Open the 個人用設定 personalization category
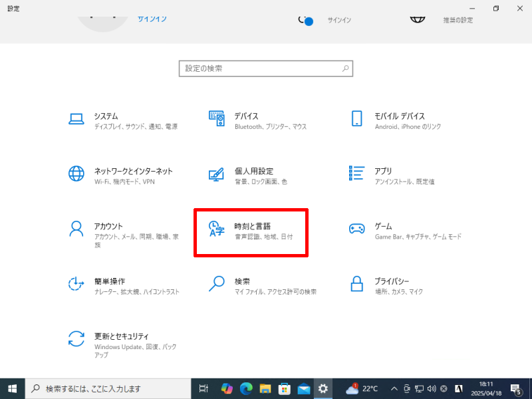The height and width of the screenshot is (399, 532). pyautogui.click(x=247, y=176)
